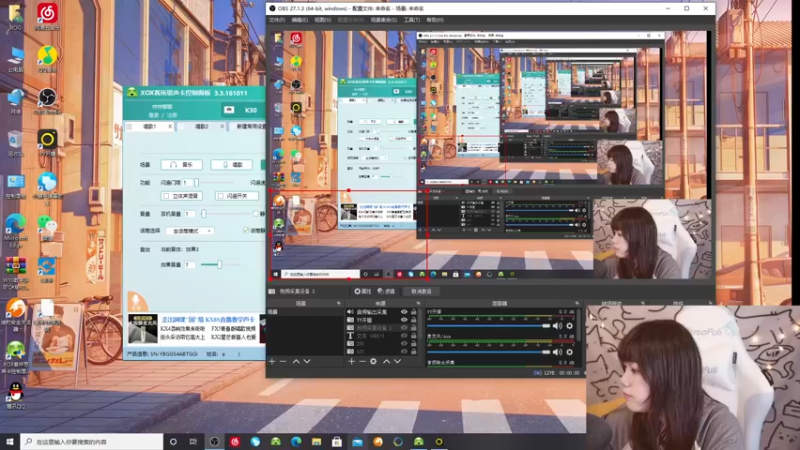
Task: Open the Tools menu in OBS
Action: [412, 20]
